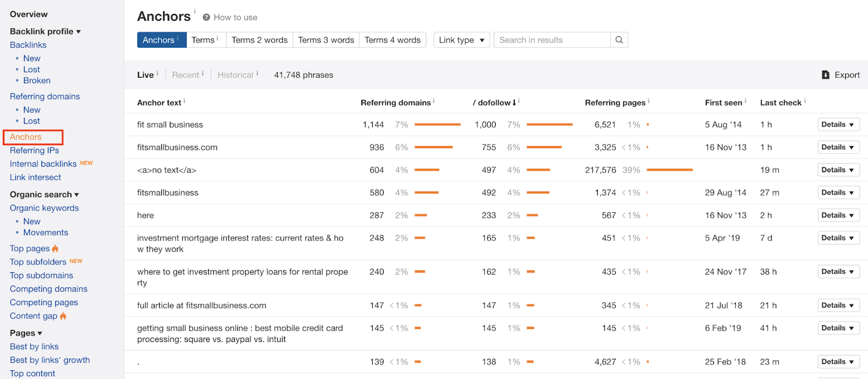Open Details dropdown for here row
Image resolution: width=868 pixels, height=379 pixels.
coord(838,215)
